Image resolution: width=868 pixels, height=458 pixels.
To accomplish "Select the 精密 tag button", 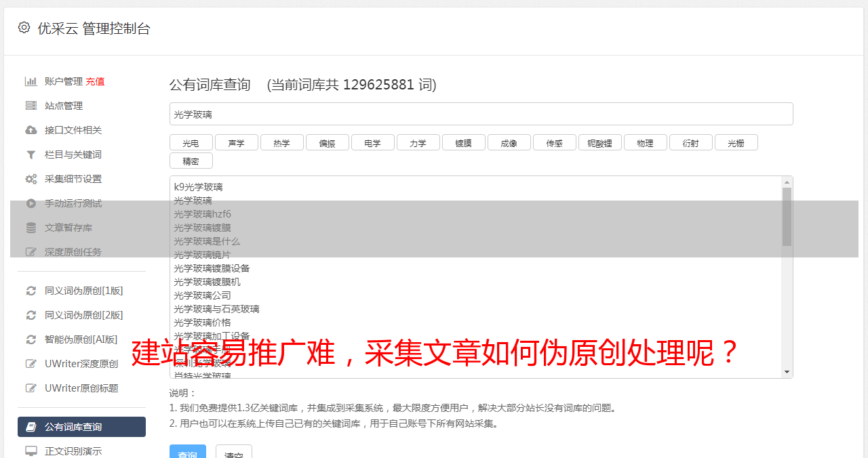I will tap(191, 161).
